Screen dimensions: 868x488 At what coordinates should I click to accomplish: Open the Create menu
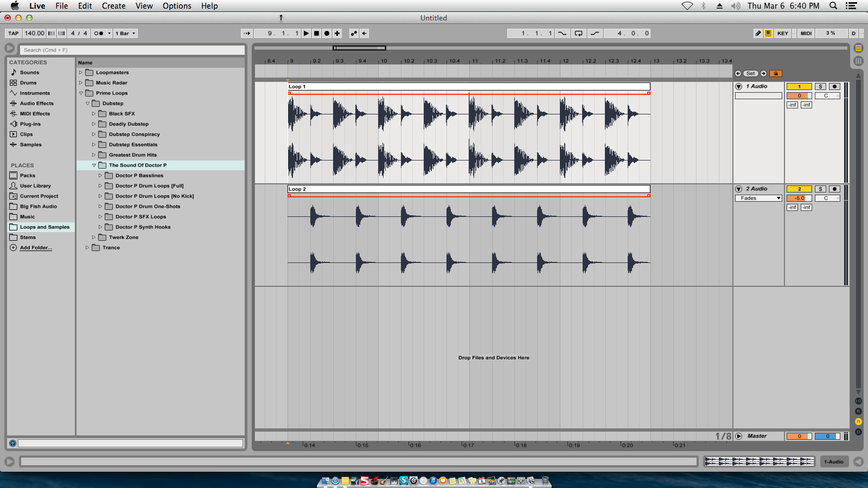pyautogui.click(x=114, y=6)
